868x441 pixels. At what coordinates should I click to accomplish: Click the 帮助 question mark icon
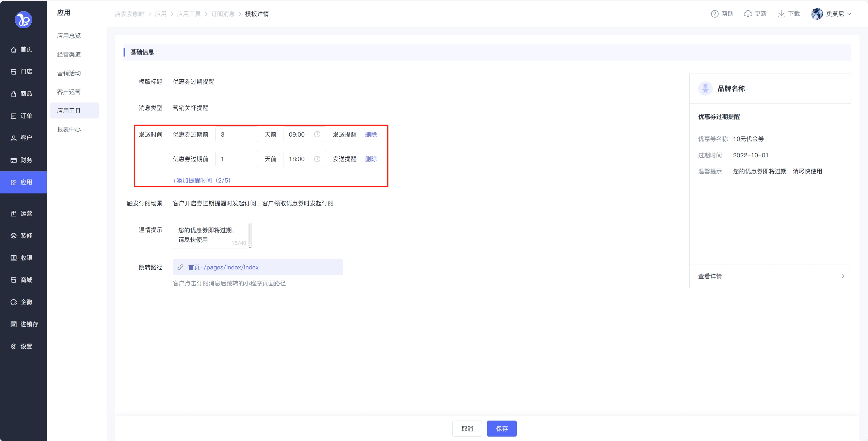click(x=714, y=14)
